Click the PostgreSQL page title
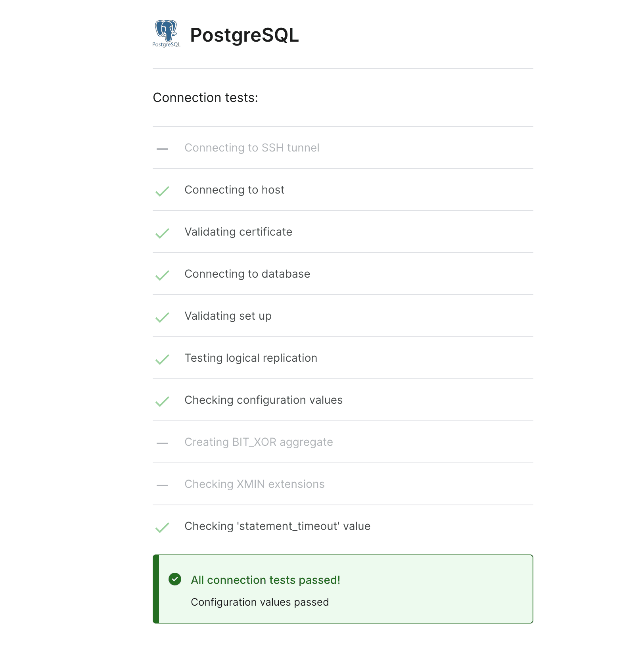 [x=244, y=35]
